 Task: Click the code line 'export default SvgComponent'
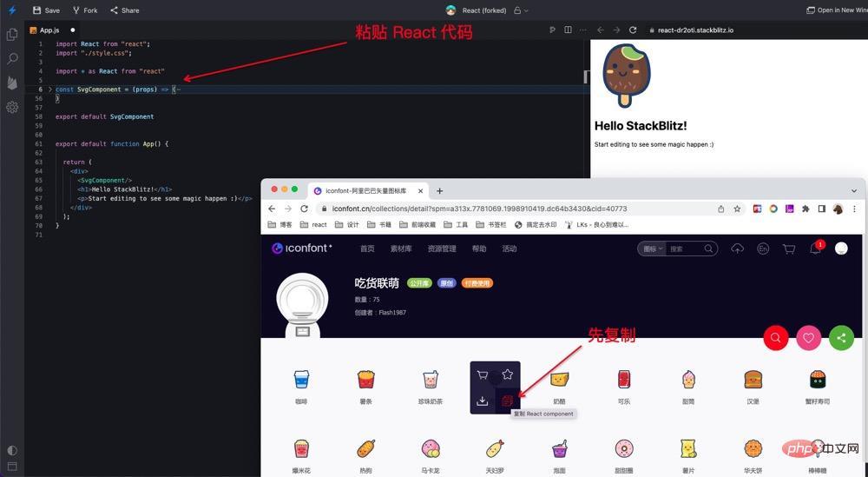[105, 116]
